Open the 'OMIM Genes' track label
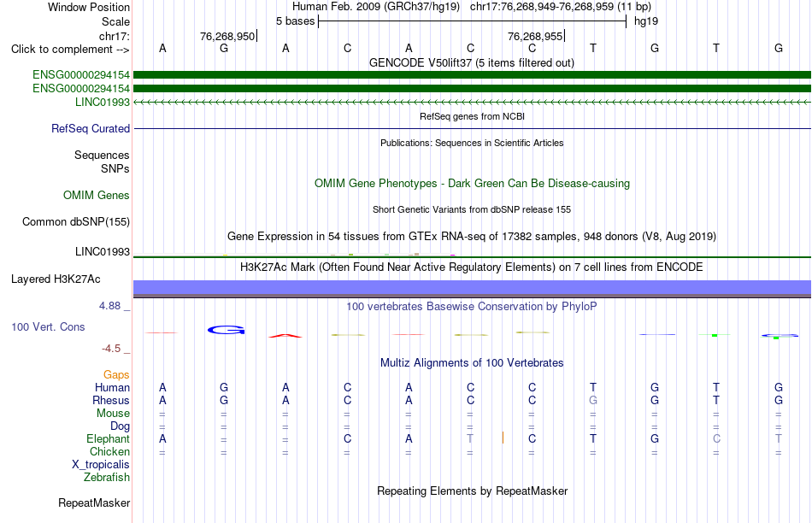The height and width of the screenshot is (523, 812). tap(97, 195)
